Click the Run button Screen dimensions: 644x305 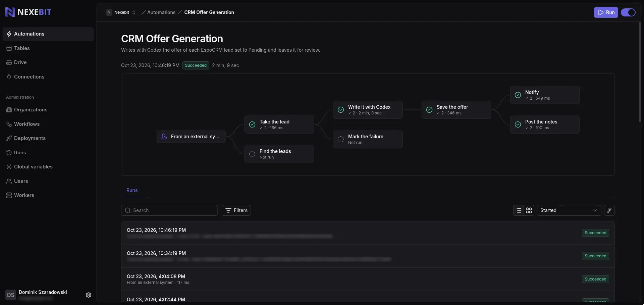[x=606, y=12]
